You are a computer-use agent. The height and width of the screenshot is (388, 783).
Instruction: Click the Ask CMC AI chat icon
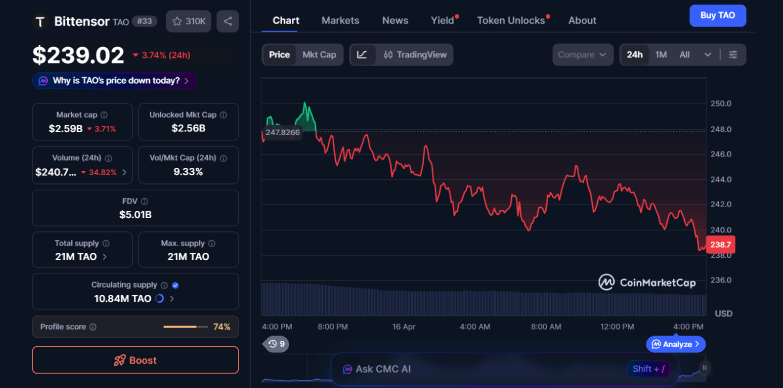347,370
